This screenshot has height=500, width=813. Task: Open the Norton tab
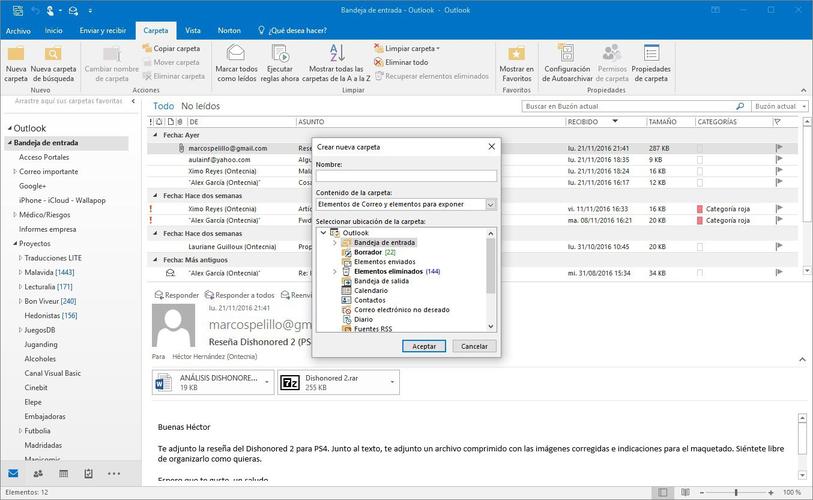tap(229, 31)
